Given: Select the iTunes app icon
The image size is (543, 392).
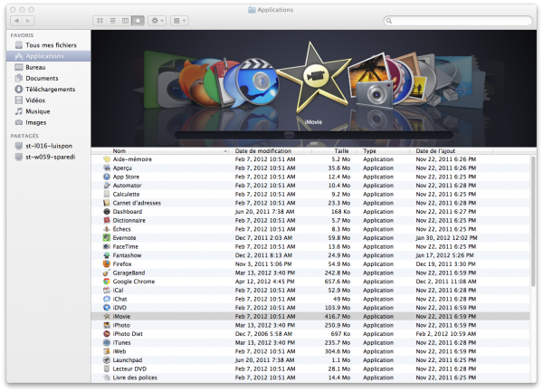Looking at the screenshot, I should 107,342.
